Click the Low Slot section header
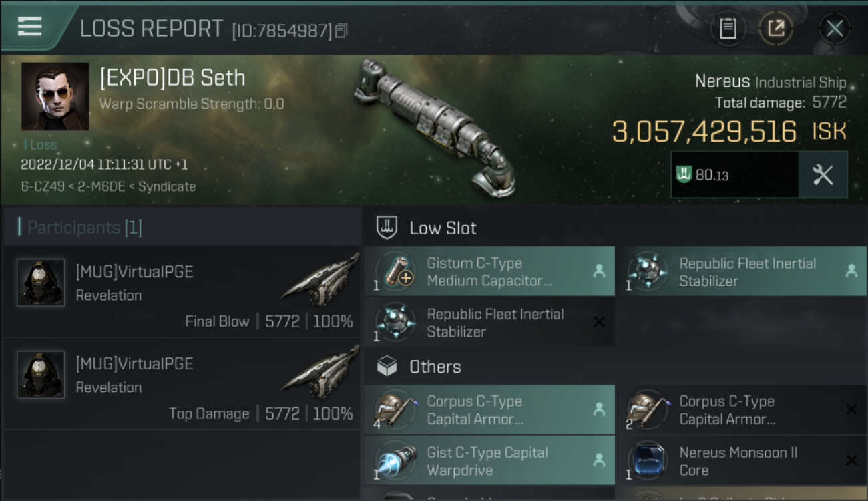The height and width of the screenshot is (501, 868). (443, 228)
